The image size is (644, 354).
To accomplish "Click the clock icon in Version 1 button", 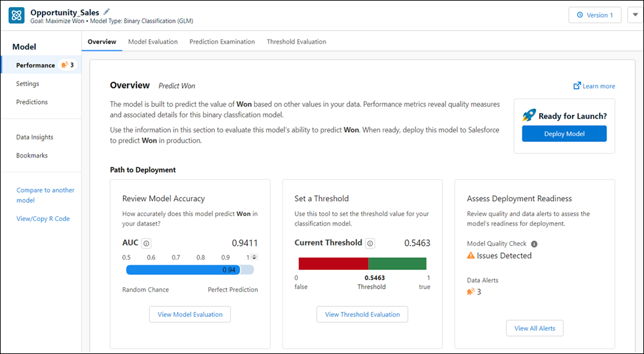I will click(x=580, y=15).
